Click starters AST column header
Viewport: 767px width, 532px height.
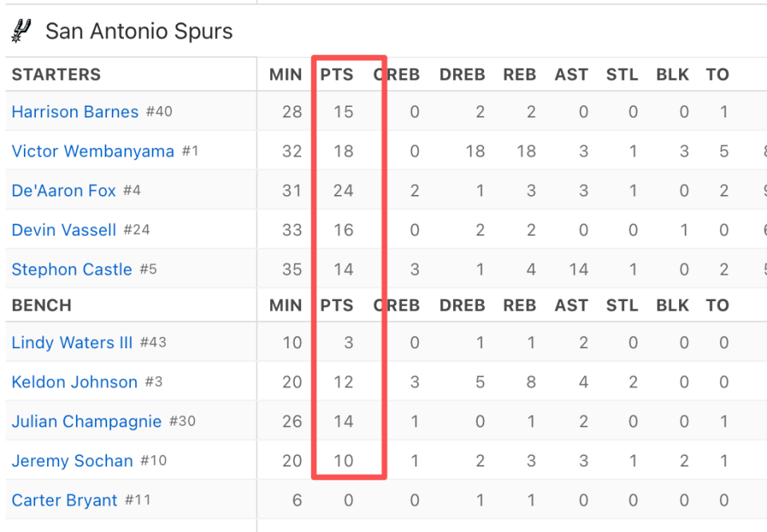point(571,75)
